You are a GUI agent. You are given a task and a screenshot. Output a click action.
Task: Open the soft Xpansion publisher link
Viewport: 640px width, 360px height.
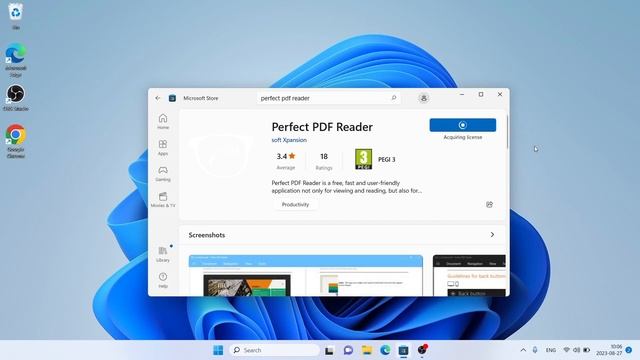[x=289, y=140]
